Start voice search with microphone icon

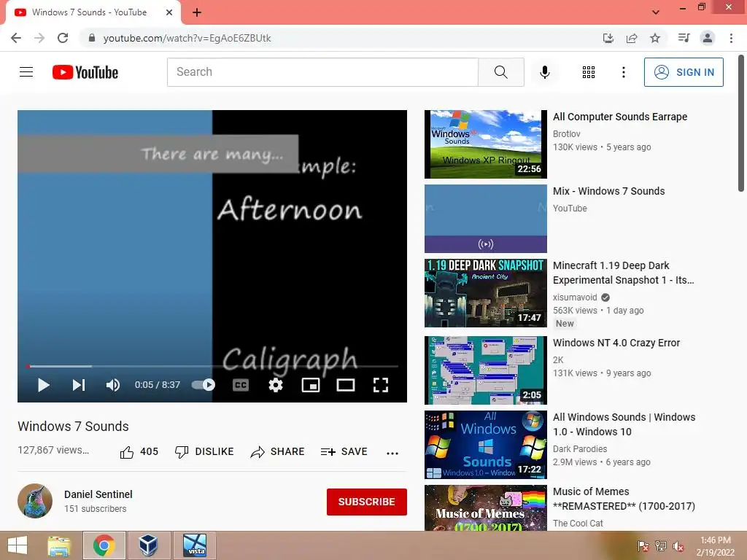click(x=544, y=72)
